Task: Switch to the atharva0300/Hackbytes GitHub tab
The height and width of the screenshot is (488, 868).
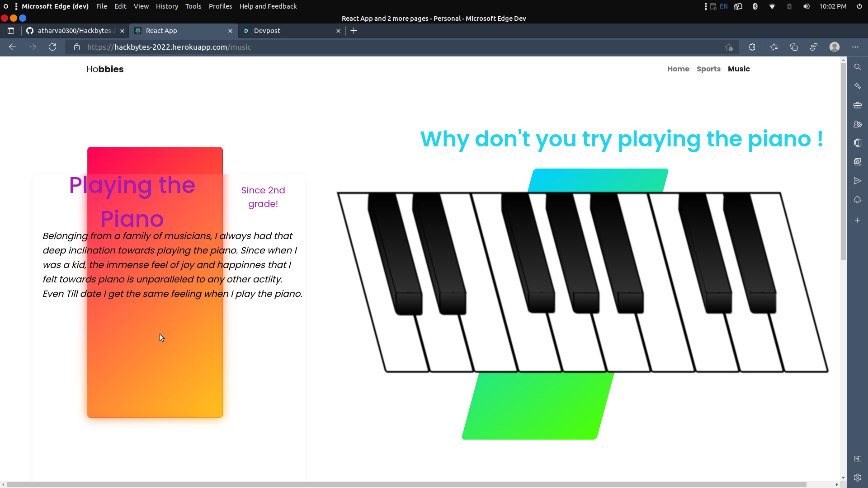Action: [75, 31]
